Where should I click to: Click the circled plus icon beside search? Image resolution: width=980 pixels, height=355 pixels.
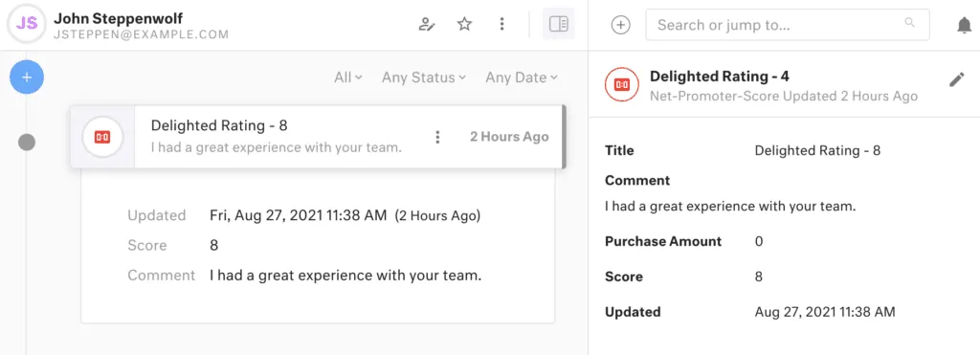coord(620,25)
